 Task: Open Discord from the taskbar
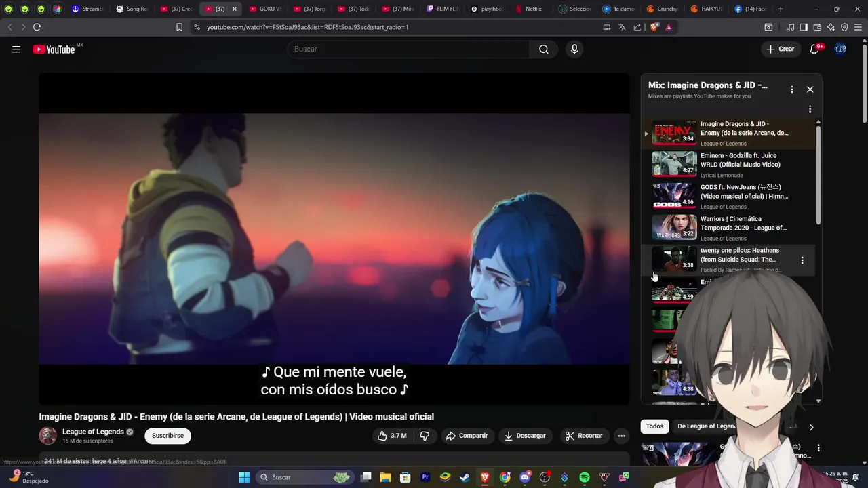pyautogui.click(x=525, y=477)
